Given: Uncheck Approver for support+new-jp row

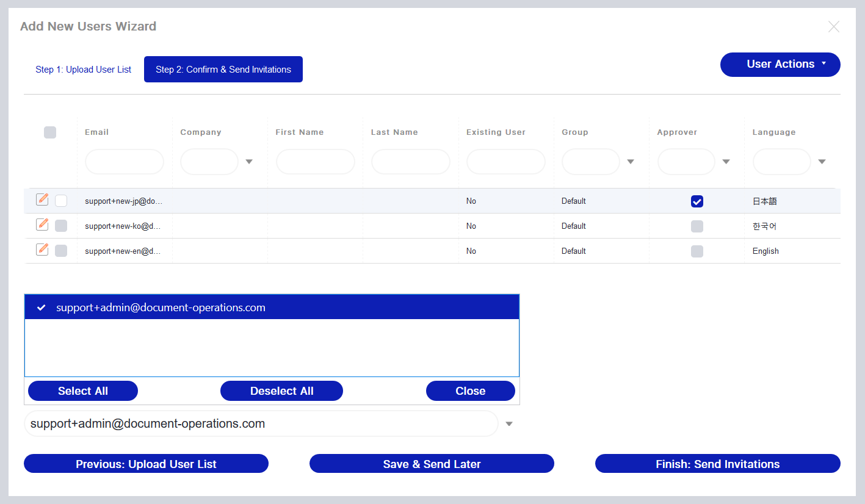Looking at the screenshot, I should 697,201.
